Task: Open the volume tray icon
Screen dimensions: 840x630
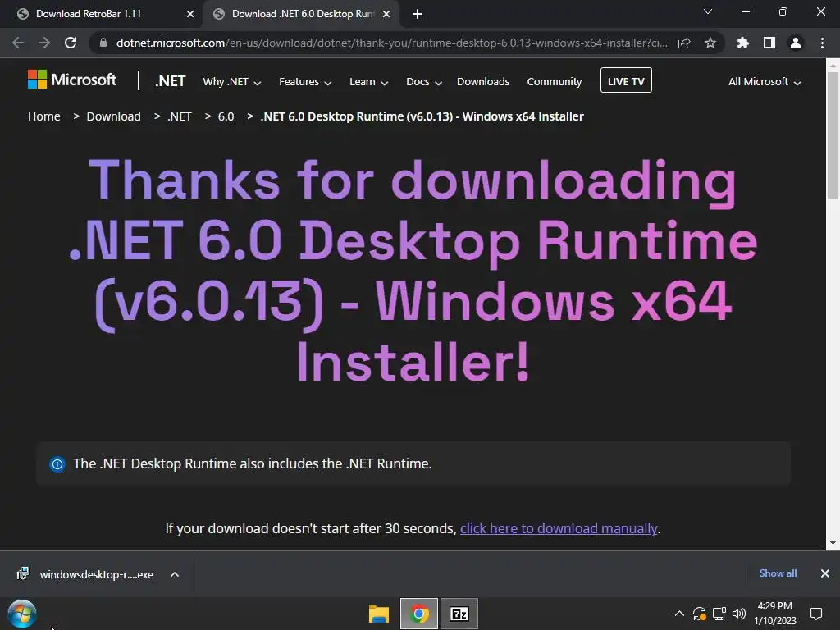Action: point(739,614)
